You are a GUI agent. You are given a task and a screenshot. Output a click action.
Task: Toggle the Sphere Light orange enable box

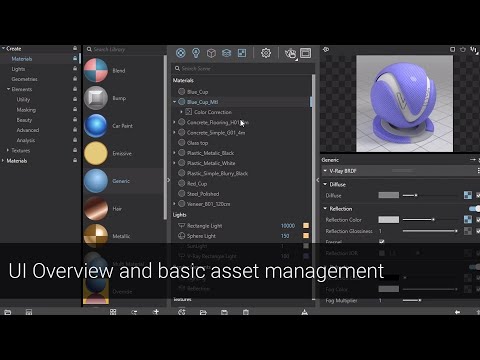pos(306,236)
